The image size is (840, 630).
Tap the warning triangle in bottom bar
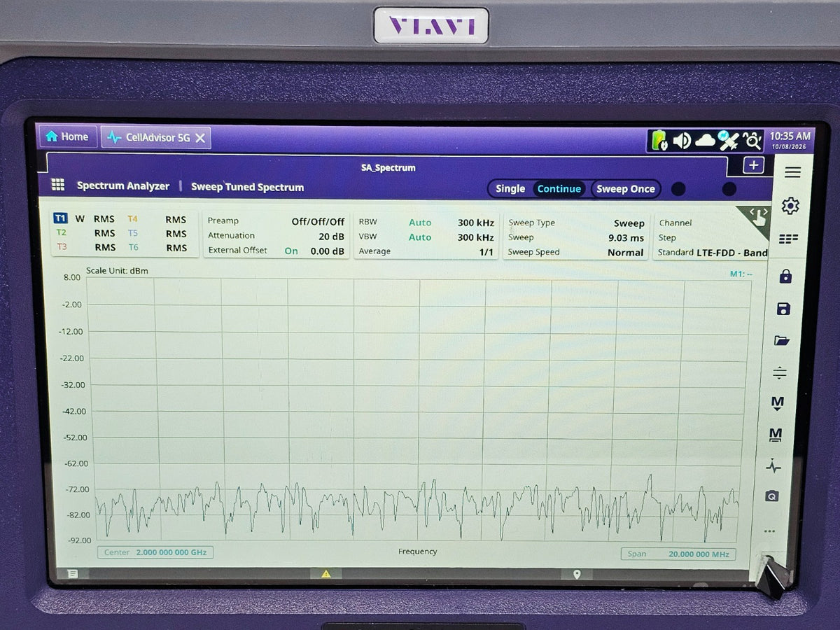[326, 574]
